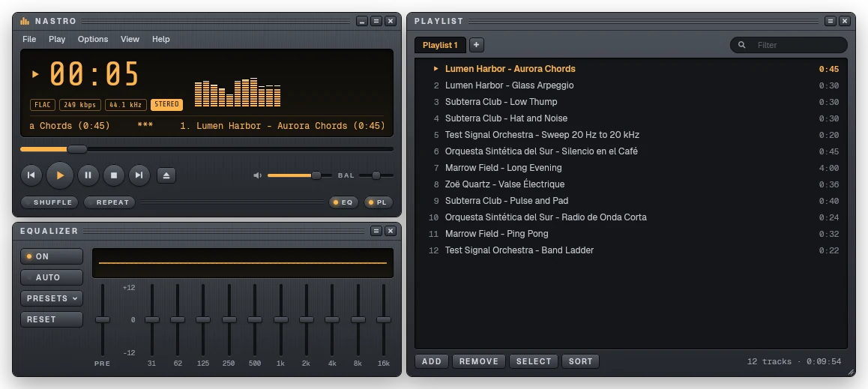The width and height of the screenshot is (868, 389).
Task: Click the Select button in the playlist
Action: point(534,361)
